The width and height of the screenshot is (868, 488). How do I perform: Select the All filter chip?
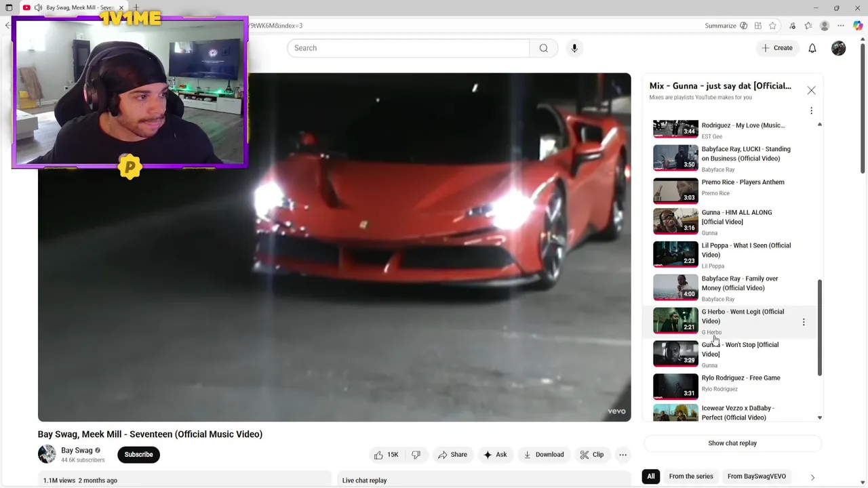651,476
